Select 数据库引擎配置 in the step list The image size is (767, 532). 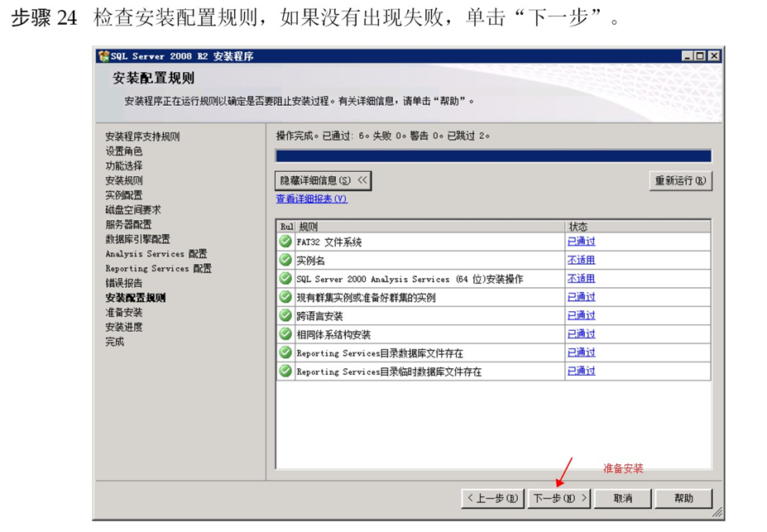coord(137,239)
